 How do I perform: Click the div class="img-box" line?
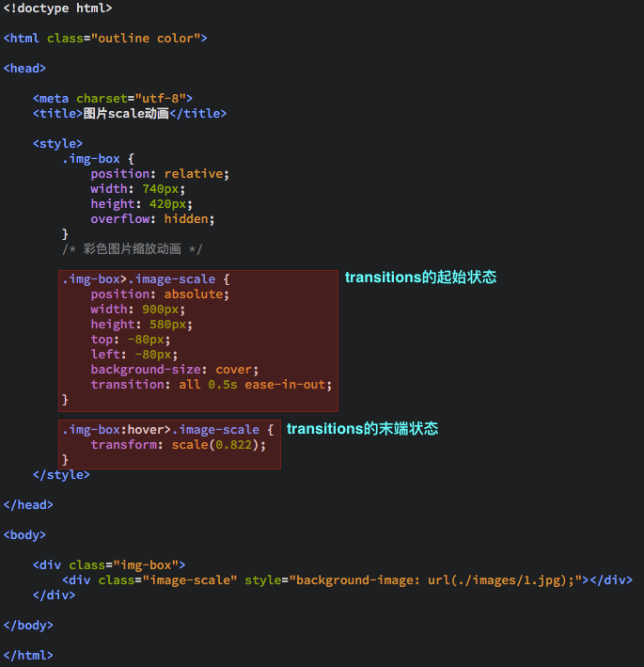[109, 565]
